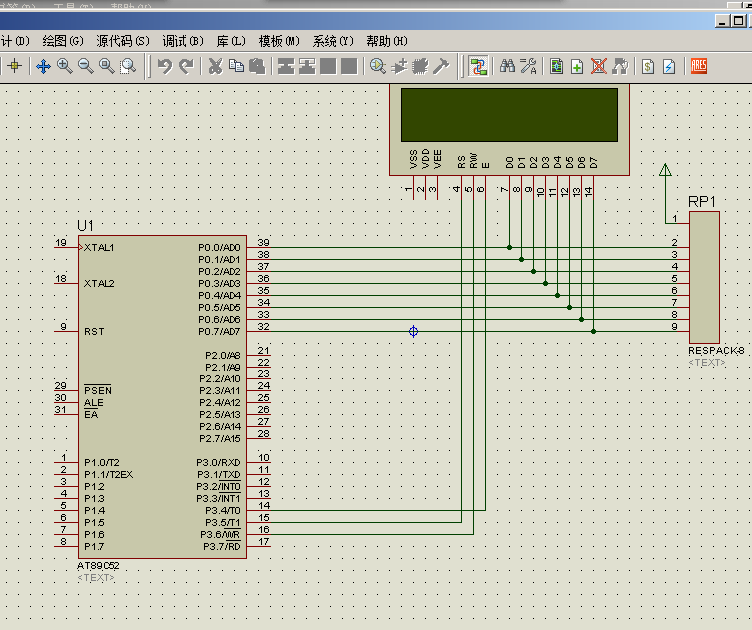
Task: Select the LCD display component
Action: click(x=509, y=129)
